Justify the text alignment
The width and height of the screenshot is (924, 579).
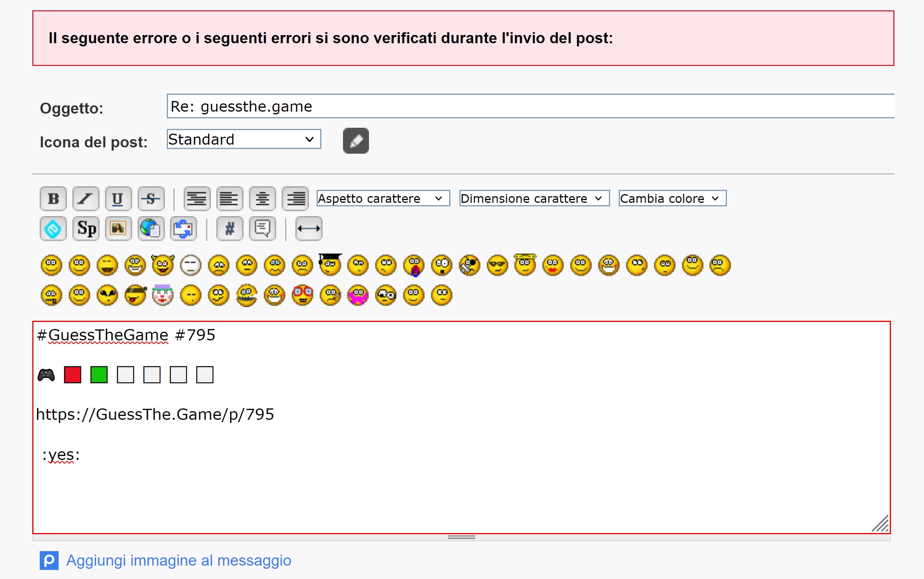pyautogui.click(x=197, y=199)
